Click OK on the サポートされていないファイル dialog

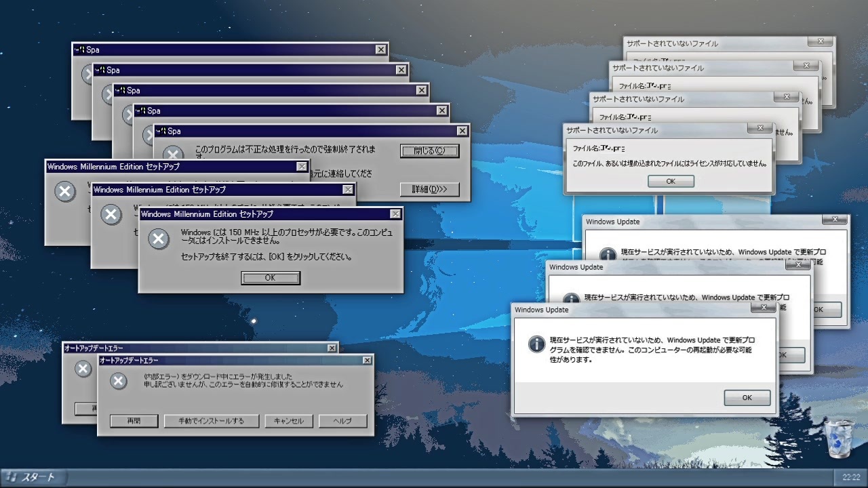pos(670,181)
